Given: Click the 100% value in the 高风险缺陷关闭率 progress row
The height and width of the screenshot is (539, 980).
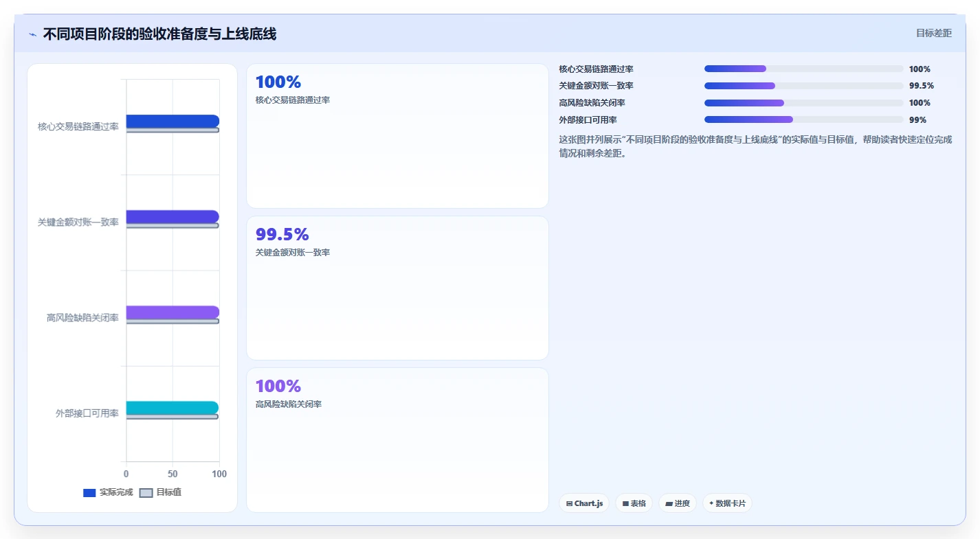Looking at the screenshot, I should 920,103.
